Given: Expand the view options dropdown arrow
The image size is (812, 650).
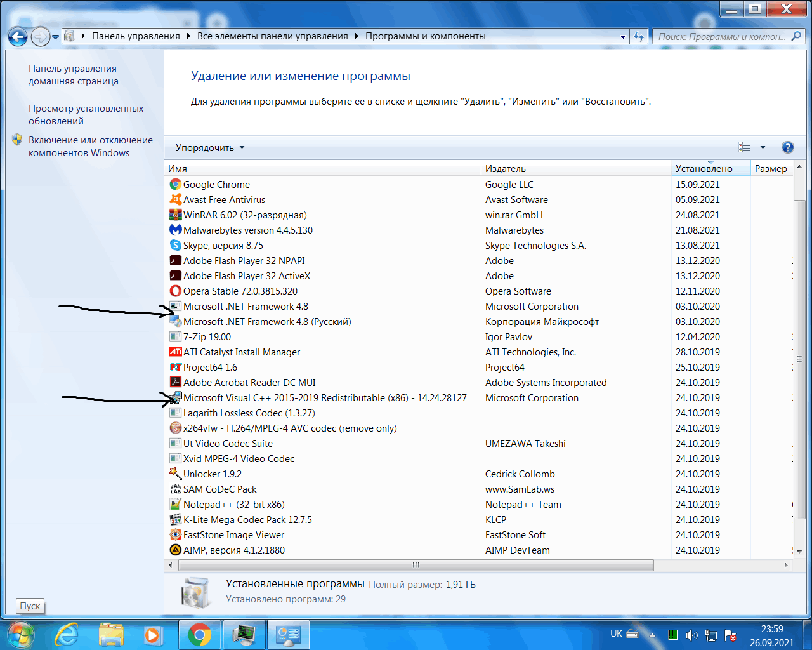Looking at the screenshot, I should pos(763,147).
